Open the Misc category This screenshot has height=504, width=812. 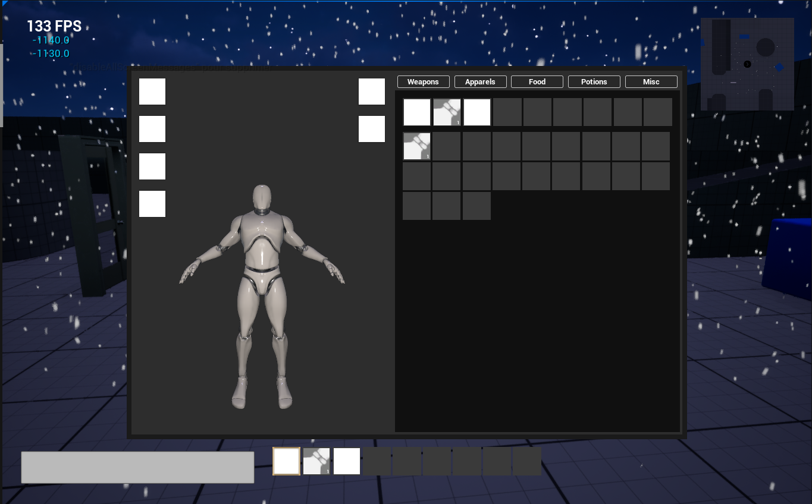coord(651,82)
